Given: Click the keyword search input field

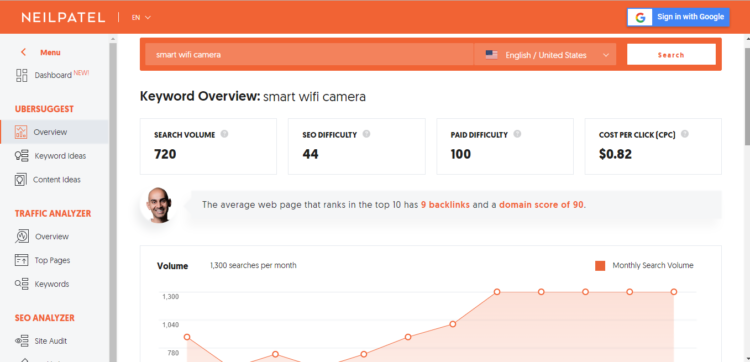Looking at the screenshot, I should tap(309, 55).
